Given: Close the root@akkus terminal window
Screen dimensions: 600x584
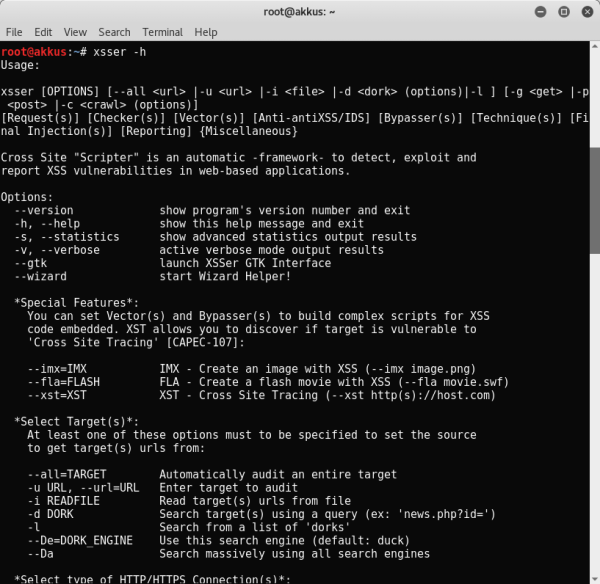Looking at the screenshot, I should tap(587, 12).
